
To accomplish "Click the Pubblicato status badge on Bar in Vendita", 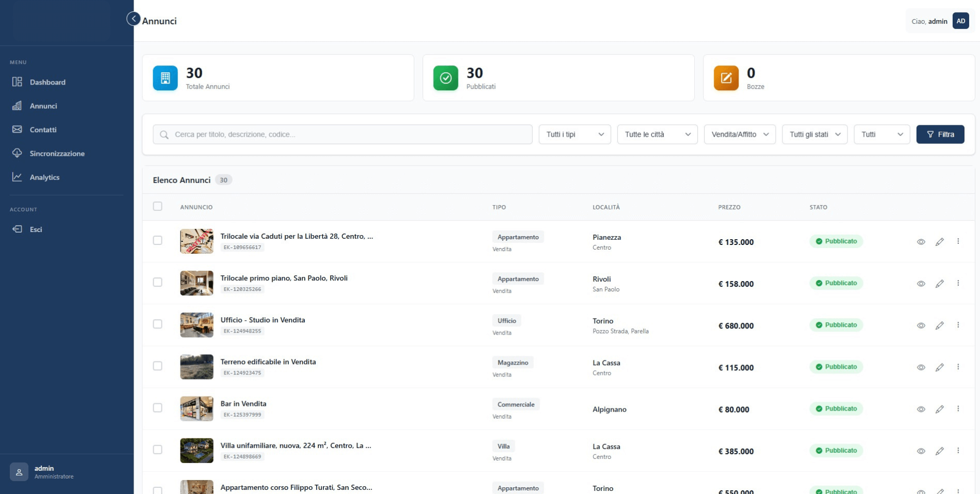I will [836, 408].
